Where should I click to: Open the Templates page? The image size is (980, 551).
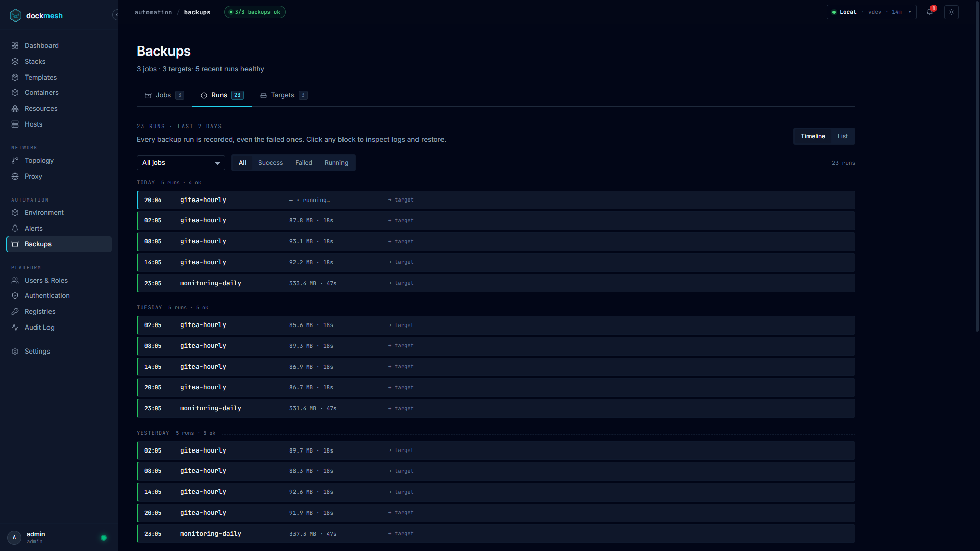click(x=59, y=78)
